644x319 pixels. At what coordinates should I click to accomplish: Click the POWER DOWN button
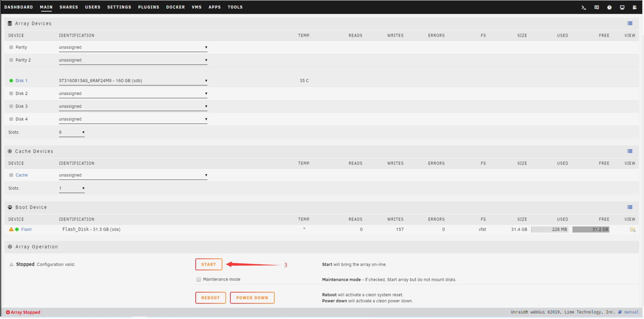click(x=252, y=298)
